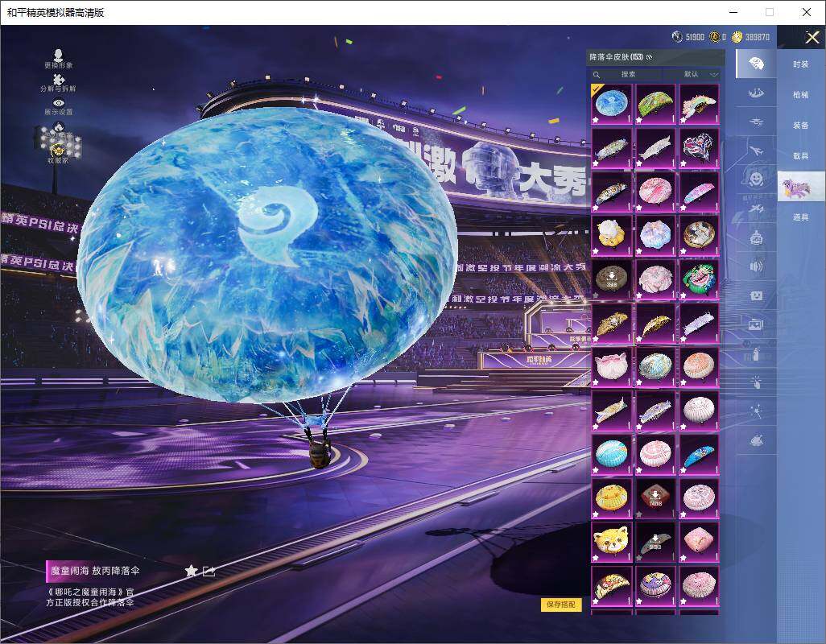Expand the 默认 sort dropdown
This screenshot has height=644, width=826.
click(699, 74)
